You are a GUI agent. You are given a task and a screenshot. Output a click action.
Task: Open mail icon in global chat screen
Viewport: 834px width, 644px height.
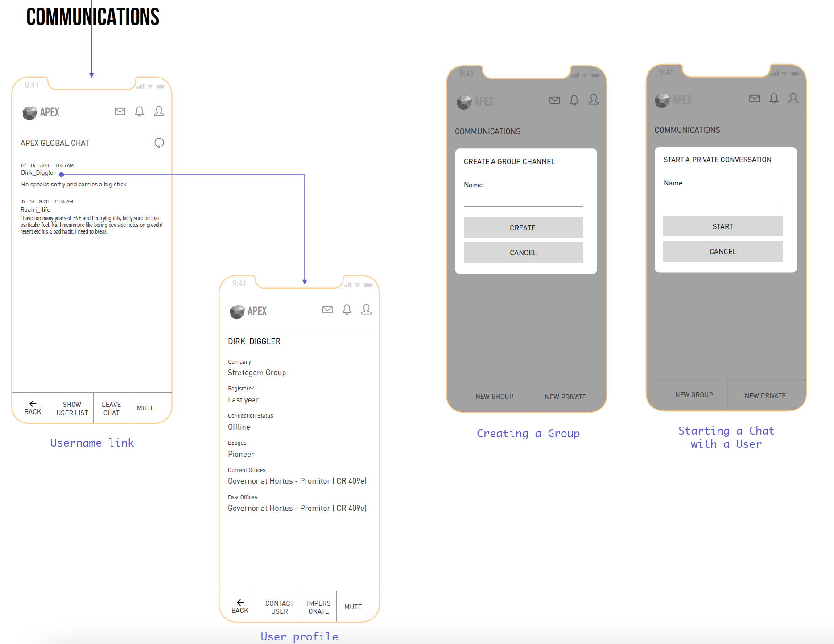pyautogui.click(x=120, y=111)
